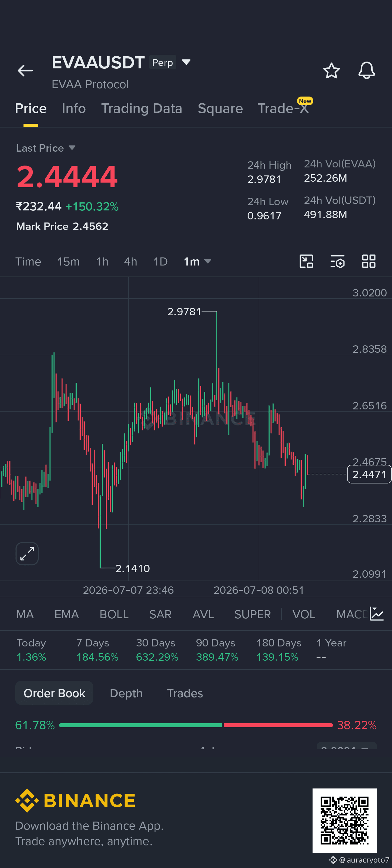Toggle the VOL sub-indicator

click(x=304, y=614)
